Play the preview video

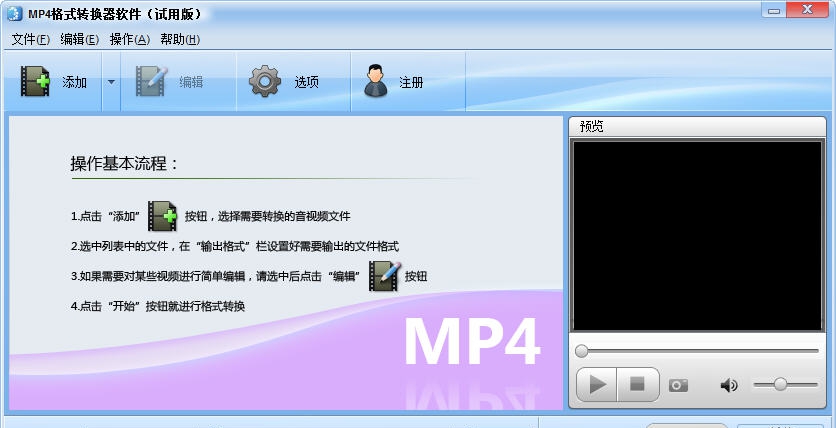coord(597,384)
